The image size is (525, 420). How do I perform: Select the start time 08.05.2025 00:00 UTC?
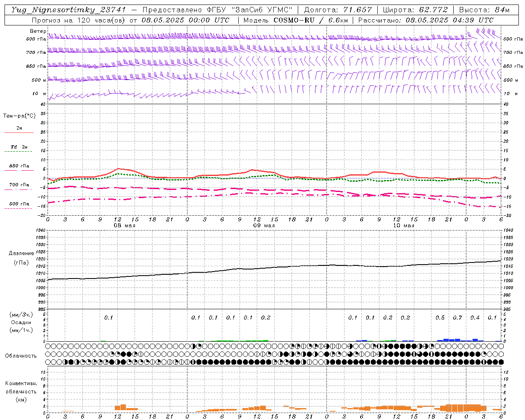(x=185, y=20)
